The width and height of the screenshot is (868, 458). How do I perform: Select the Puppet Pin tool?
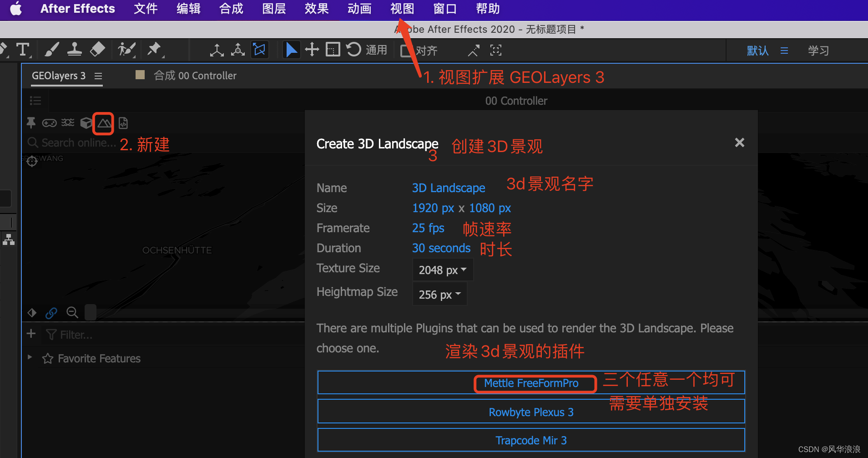(x=155, y=49)
